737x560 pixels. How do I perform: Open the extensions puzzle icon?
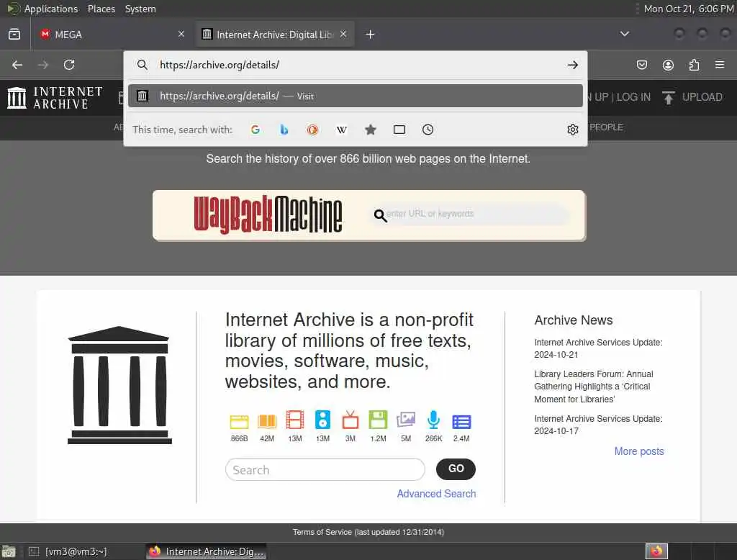pyautogui.click(x=695, y=65)
